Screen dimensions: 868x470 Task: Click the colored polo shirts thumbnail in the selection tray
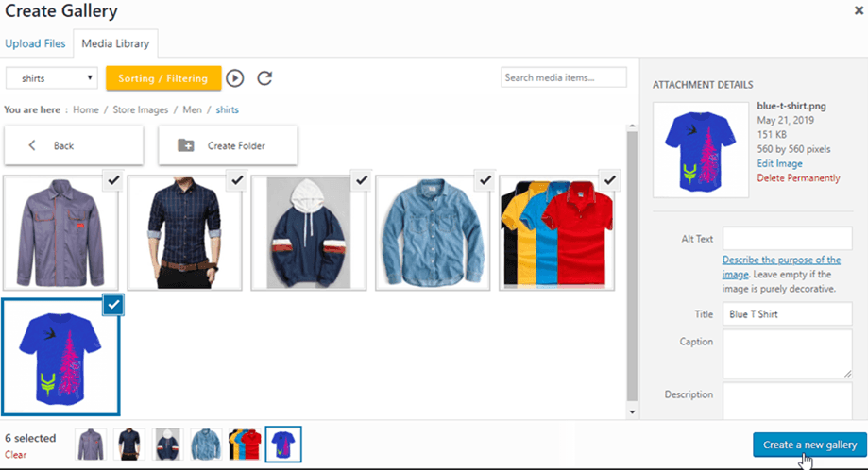[x=245, y=444]
